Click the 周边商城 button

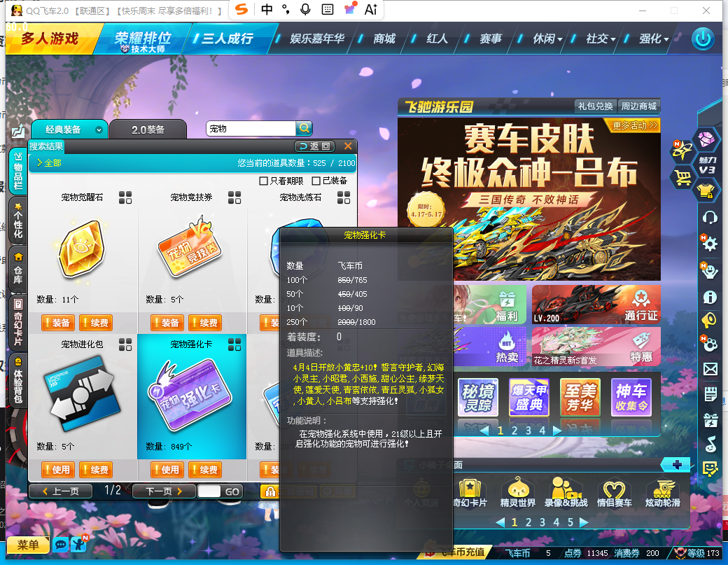[x=639, y=106]
